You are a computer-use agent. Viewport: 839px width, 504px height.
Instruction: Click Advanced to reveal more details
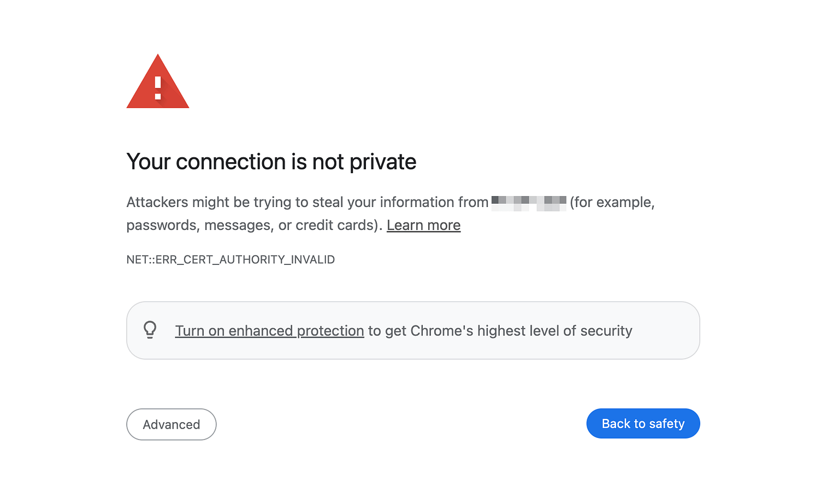point(171,424)
